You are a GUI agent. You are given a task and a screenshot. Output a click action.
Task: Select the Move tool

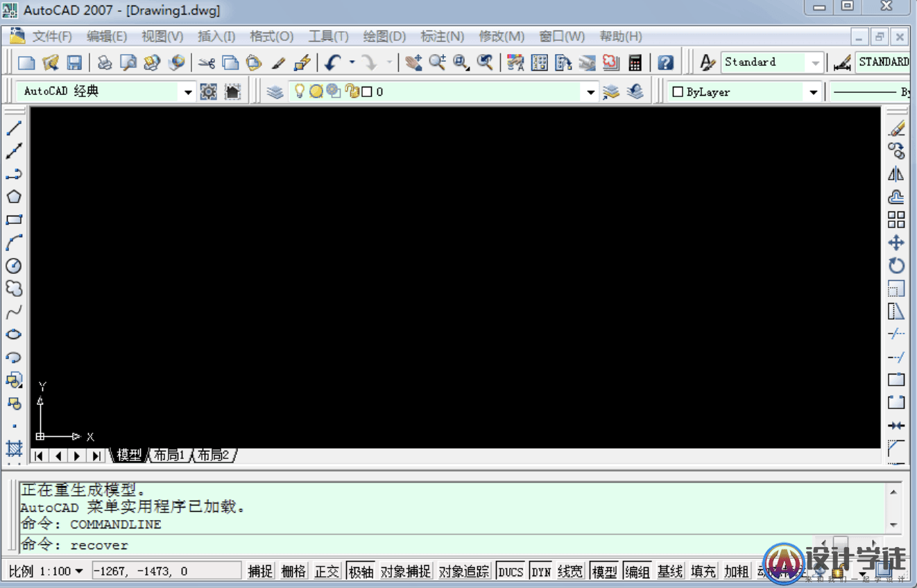pos(896,243)
